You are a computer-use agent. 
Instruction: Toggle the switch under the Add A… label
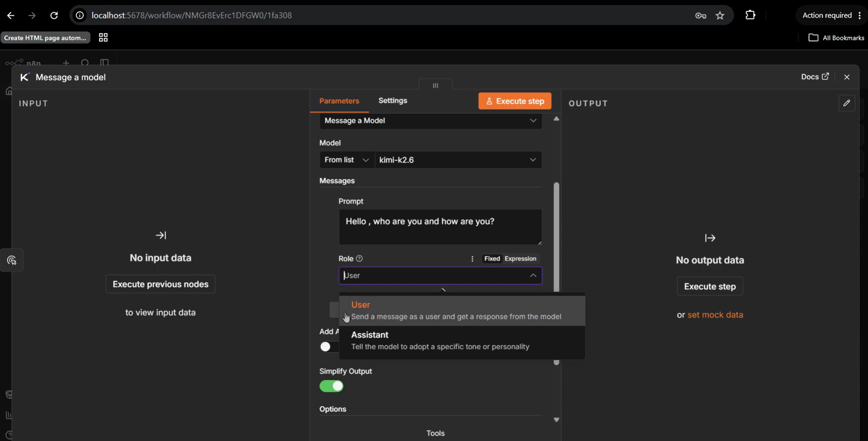tap(329, 347)
